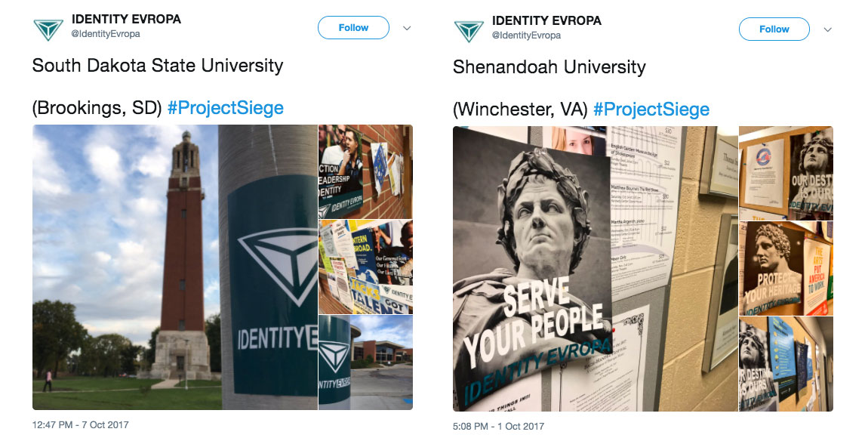Open the bulletin board flyers thumbnail
Image resolution: width=868 pixels, height=438 pixels.
tap(365, 267)
